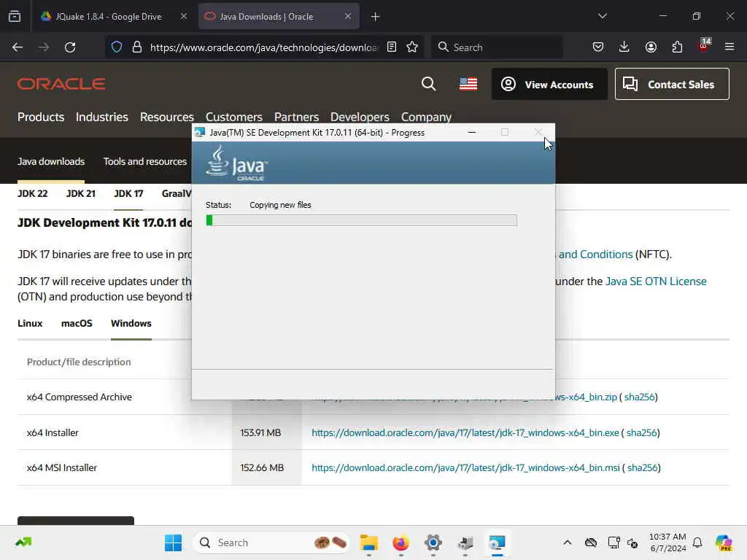Bookmark this page with the star icon
The image size is (747, 560).
(x=412, y=47)
